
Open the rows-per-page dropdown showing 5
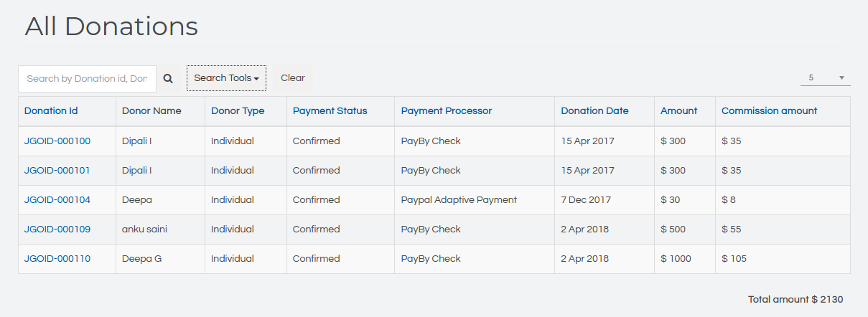(825, 77)
